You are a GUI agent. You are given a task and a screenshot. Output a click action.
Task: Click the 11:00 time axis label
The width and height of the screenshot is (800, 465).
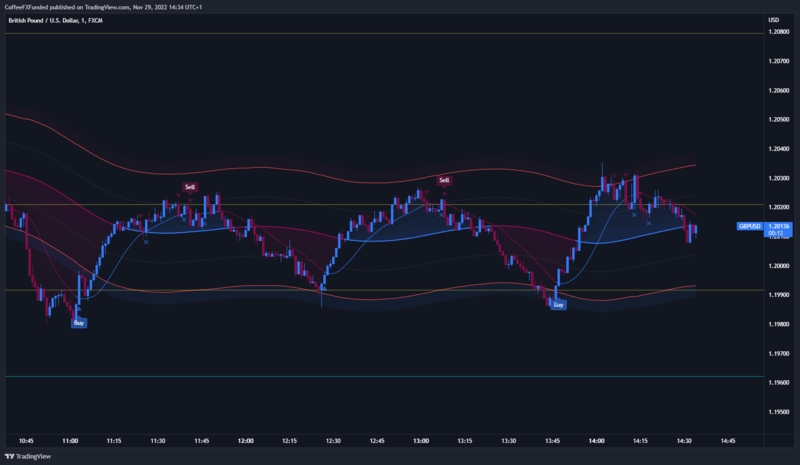coord(70,441)
